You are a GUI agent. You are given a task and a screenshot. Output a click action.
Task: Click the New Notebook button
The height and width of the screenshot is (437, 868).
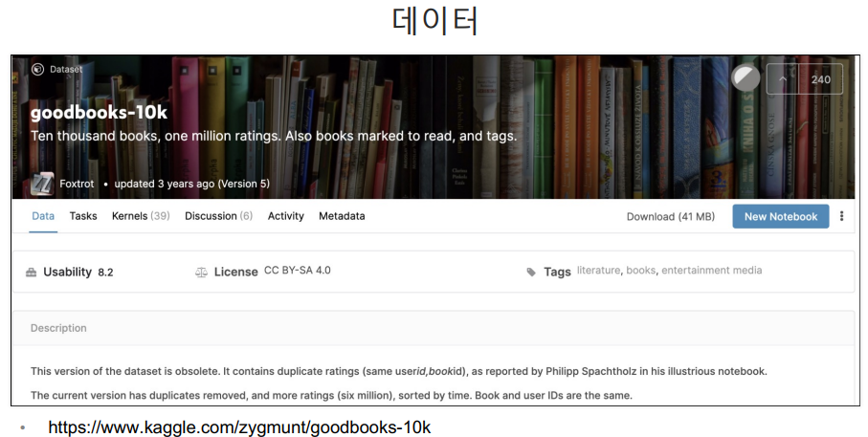tap(781, 216)
